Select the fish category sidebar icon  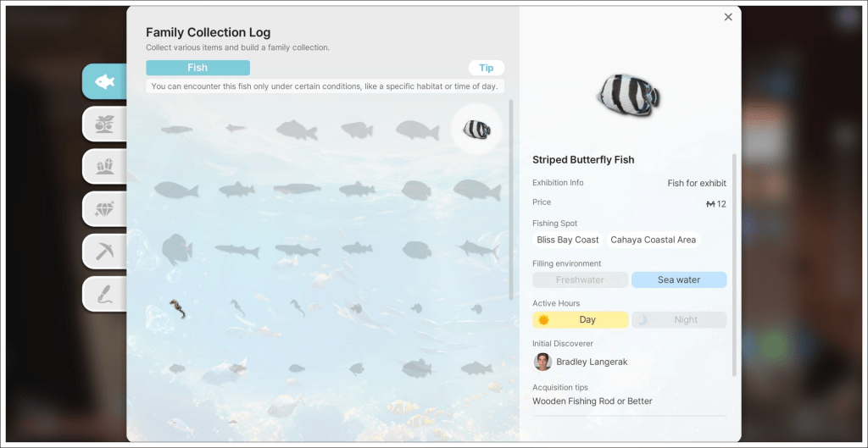point(104,81)
